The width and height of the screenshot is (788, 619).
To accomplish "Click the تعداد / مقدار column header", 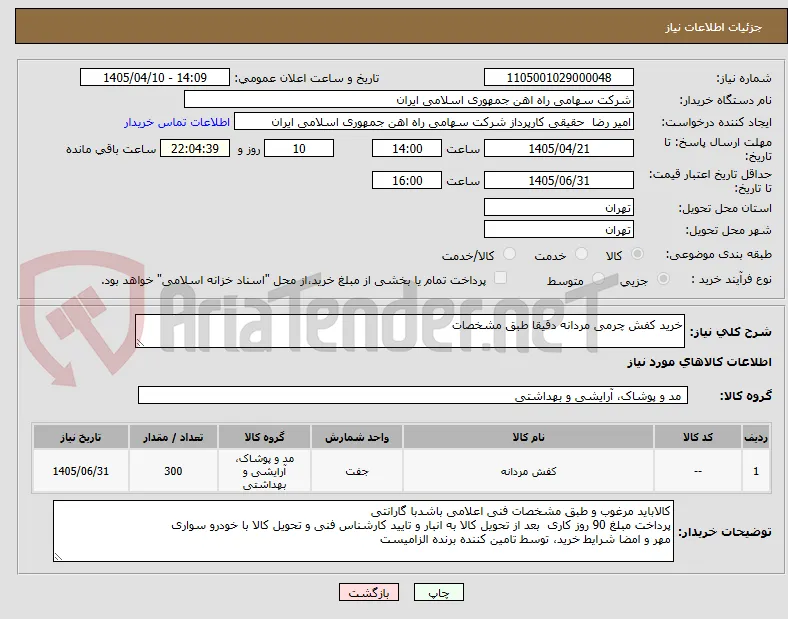I will click(173, 437).
